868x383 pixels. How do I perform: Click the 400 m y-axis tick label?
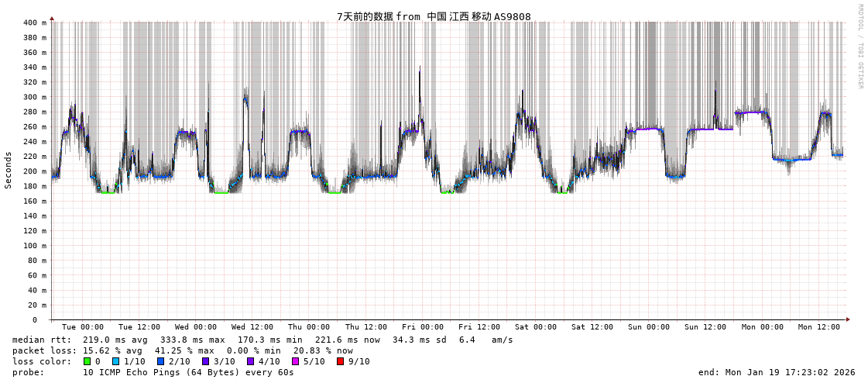[x=34, y=23]
